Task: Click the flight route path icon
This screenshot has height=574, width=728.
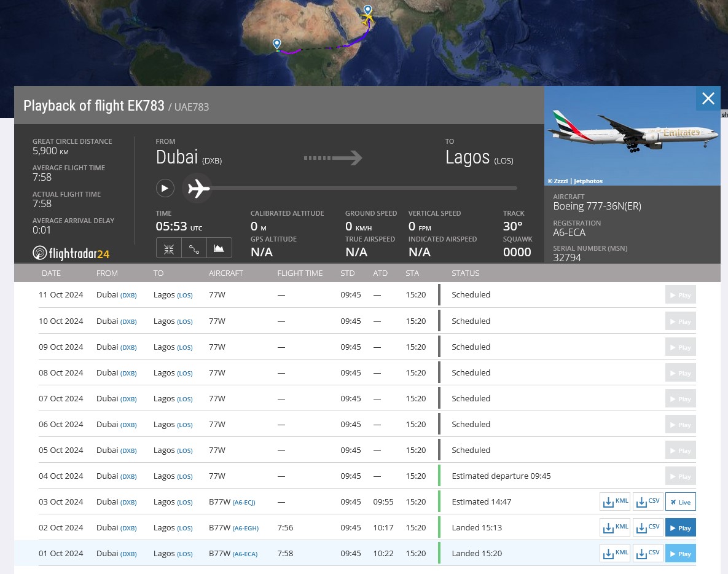Action: [194, 249]
